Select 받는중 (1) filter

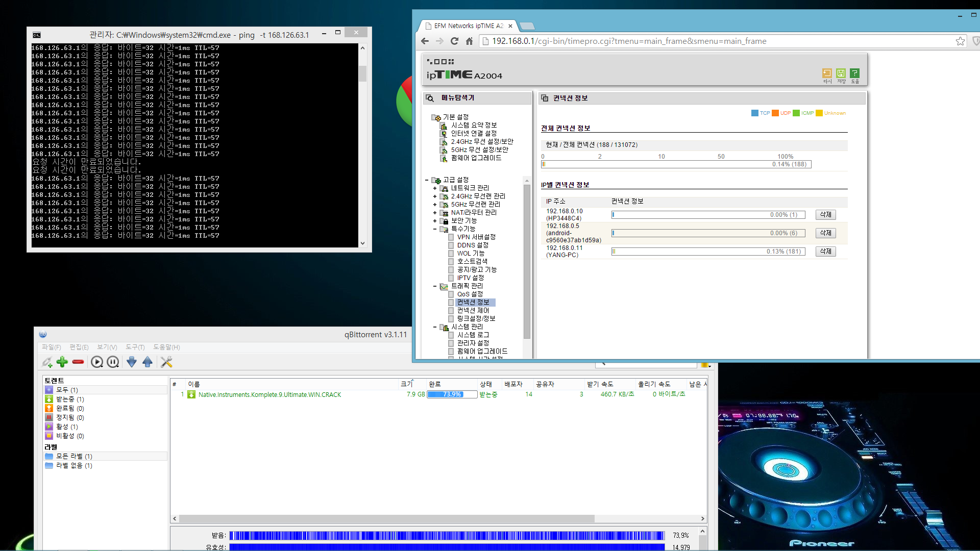click(x=69, y=399)
